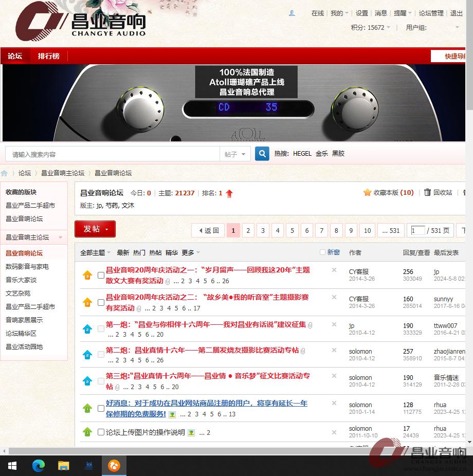Click blue sticky icon of 第二炮 thread
The height and width of the screenshot is (476, 473).
click(87, 355)
